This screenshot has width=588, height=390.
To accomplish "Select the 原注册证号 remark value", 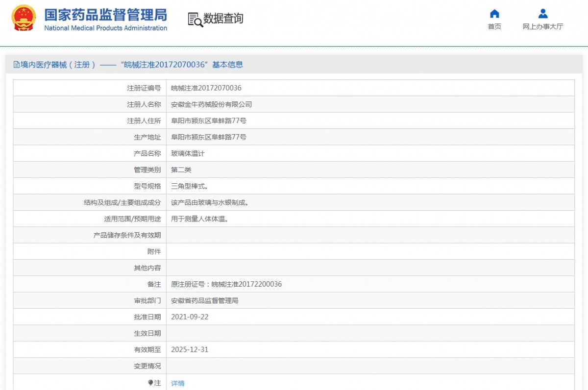I will tap(226, 284).
